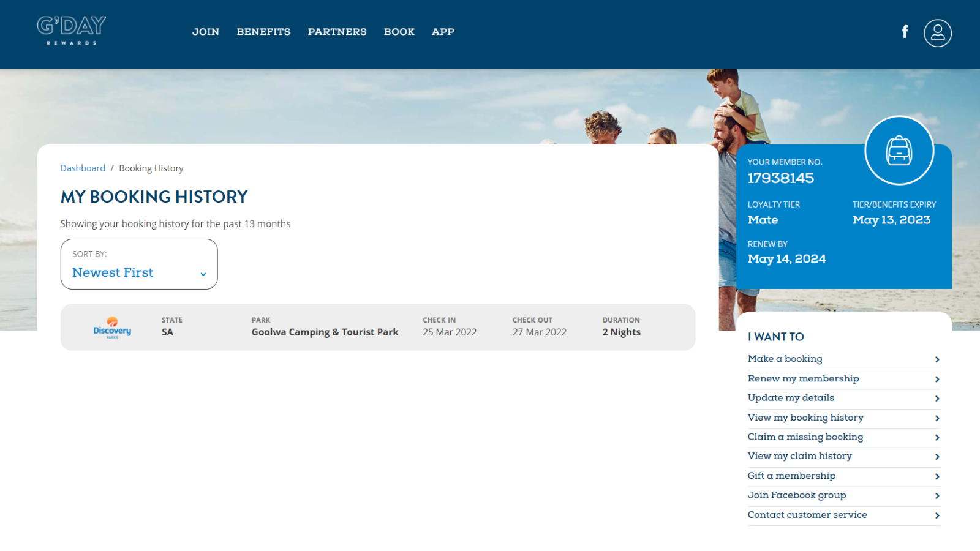Screen dimensions: 980x551
Task: Select the Join Facebook group link
Action: click(797, 495)
